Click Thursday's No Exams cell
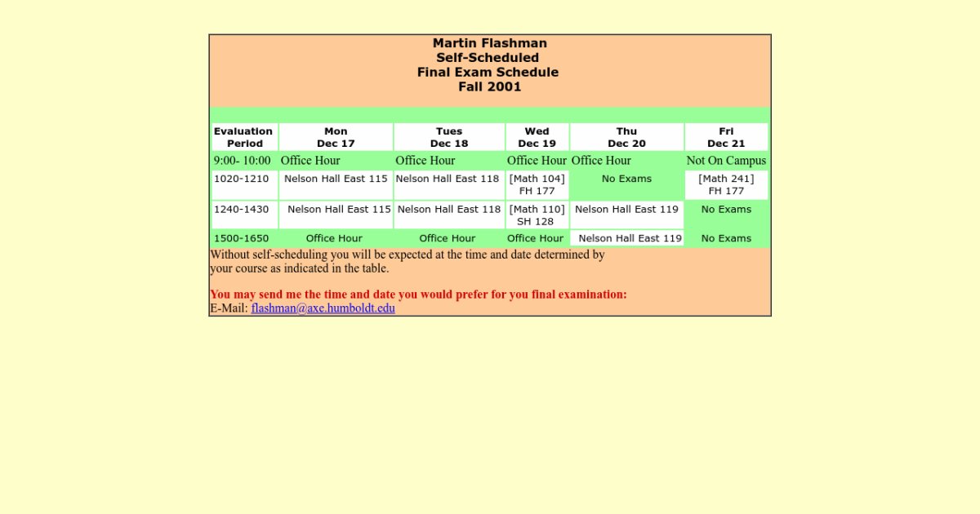This screenshot has height=514, width=980. tap(626, 179)
